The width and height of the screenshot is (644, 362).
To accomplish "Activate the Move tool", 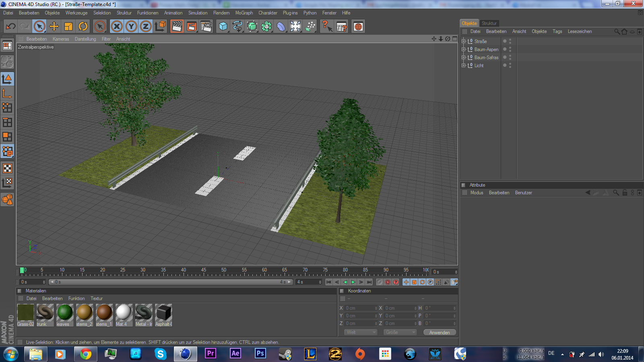I will click(54, 26).
